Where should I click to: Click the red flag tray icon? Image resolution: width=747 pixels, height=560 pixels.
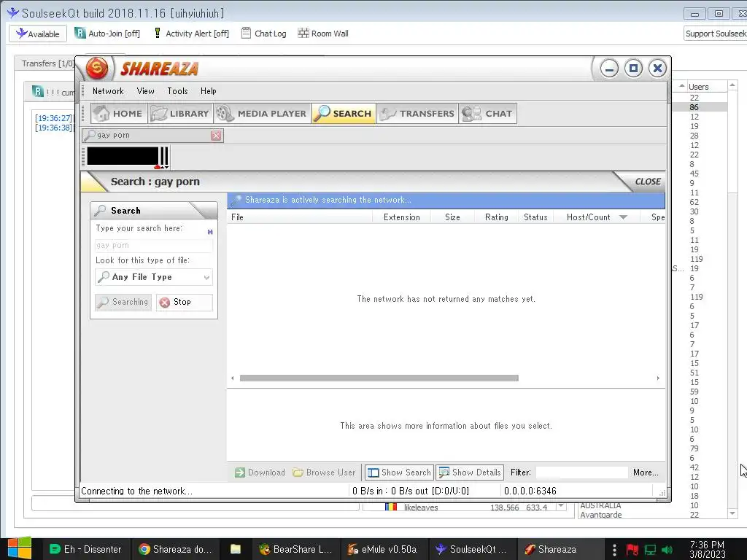(x=632, y=550)
